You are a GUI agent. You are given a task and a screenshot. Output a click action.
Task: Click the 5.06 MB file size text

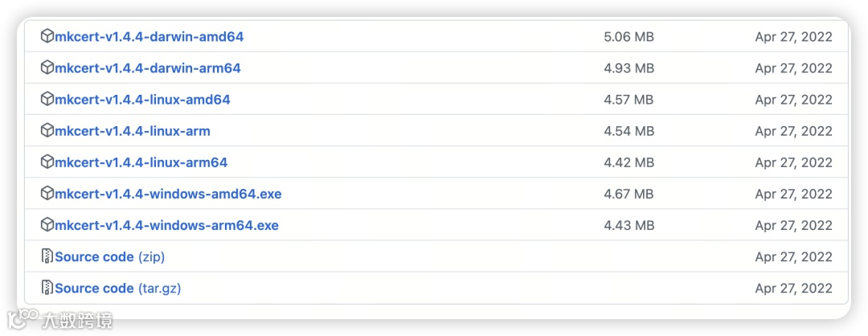click(628, 37)
